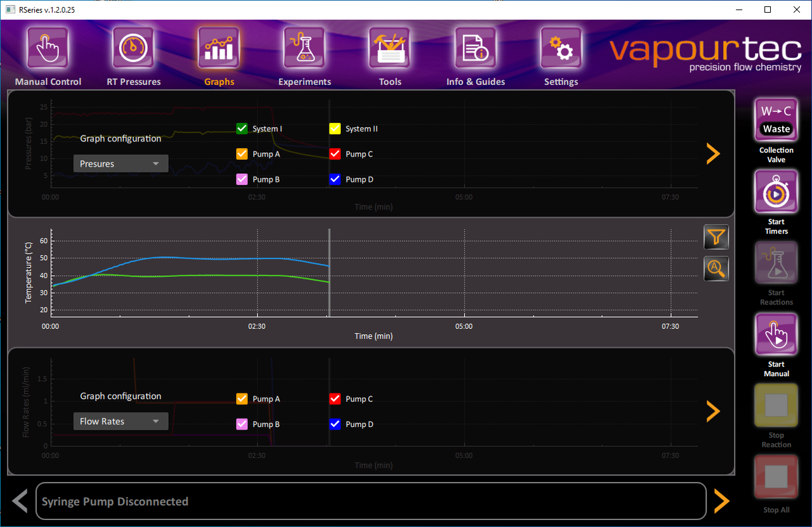
Task: Click the grey time cursor on temperature graph
Action: tap(329, 273)
